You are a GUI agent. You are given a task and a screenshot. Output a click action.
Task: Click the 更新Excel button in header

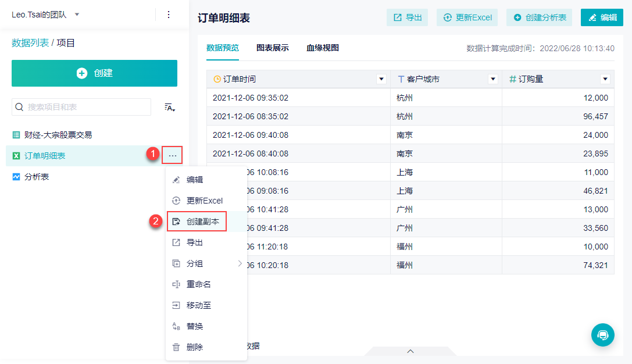pyautogui.click(x=468, y=17)
